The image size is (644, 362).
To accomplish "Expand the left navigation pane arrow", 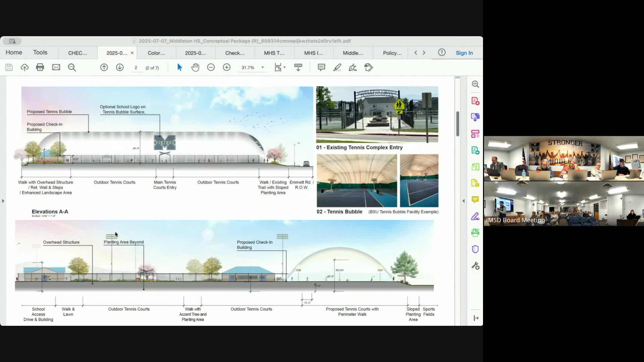I will [x=3, y=201].
